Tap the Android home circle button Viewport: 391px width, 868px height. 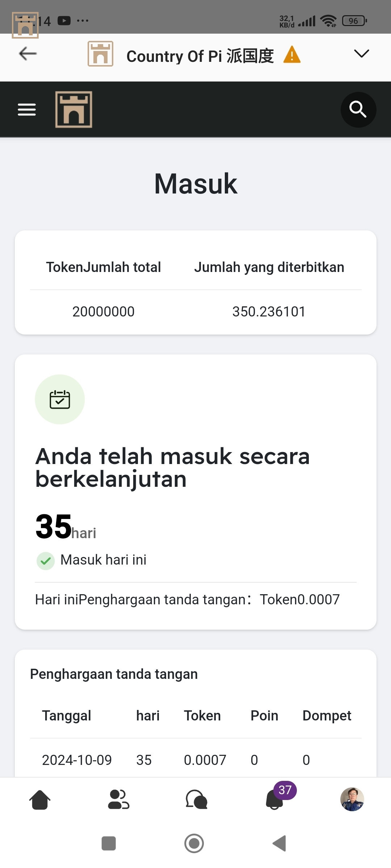coord(194,843)
